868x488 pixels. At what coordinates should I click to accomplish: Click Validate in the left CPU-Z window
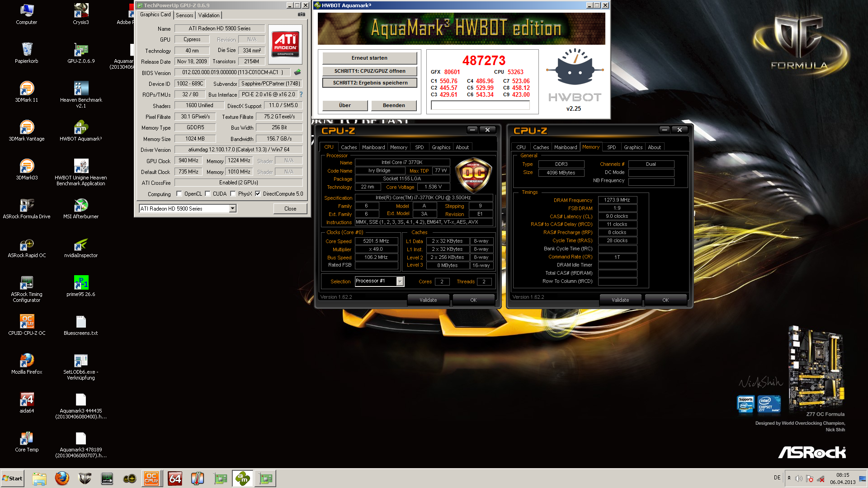point(428,300)
